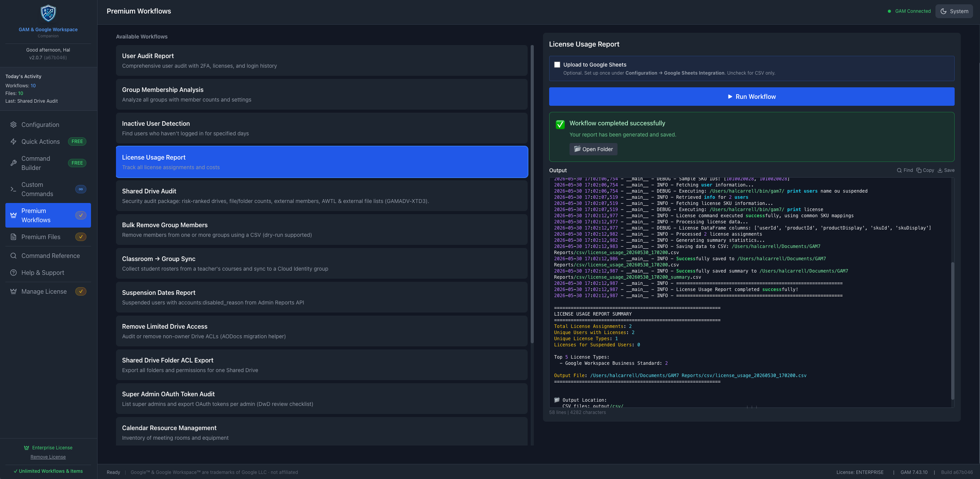Viewport: 980px width, 479px height.
Task: Click the Custom Commands terminal icon
Action: [x=13, y=189]
